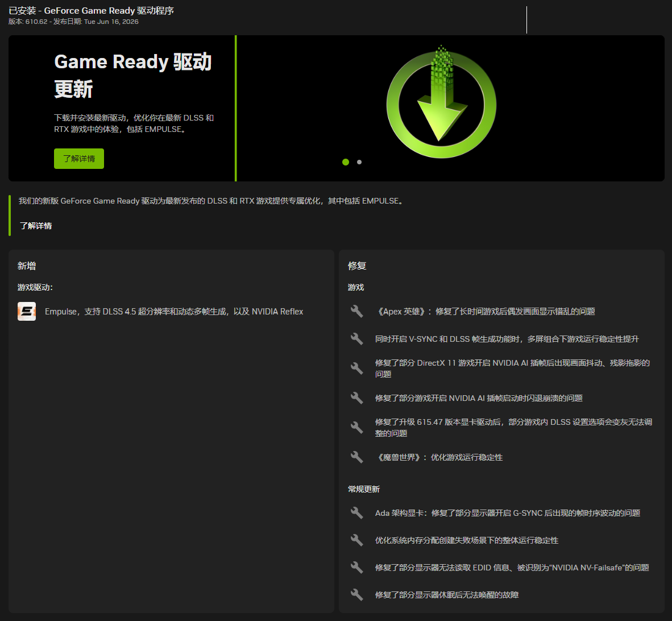The height and width of the screenshot is (621, 672).
Task: Click the 版本: 610.62 release date line
Action: click(73, 22)
